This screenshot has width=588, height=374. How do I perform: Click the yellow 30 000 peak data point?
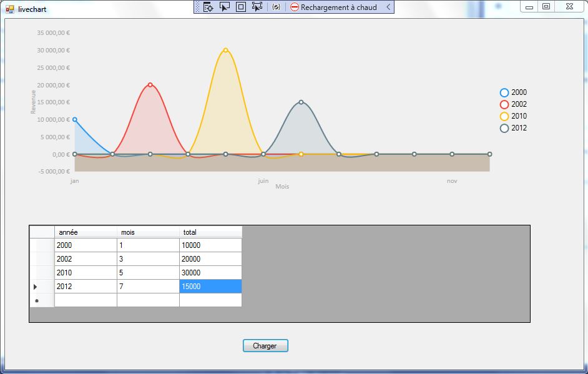coord(225,50)
